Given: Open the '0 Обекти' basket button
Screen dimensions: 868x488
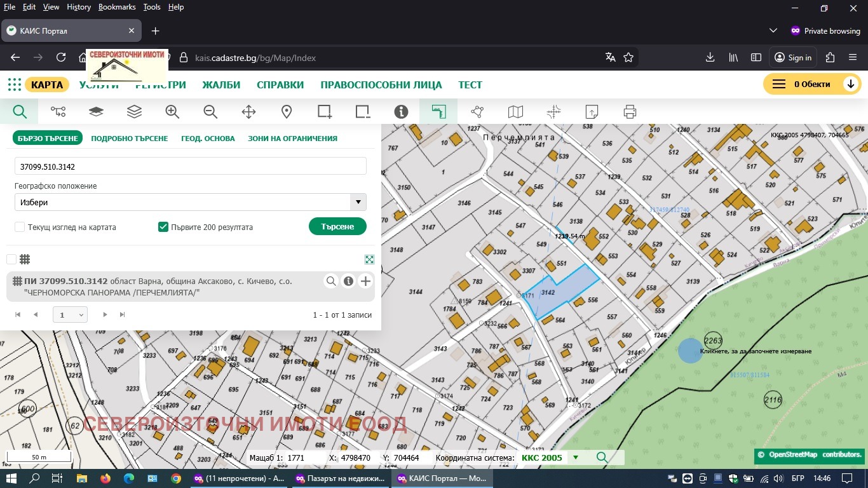Looking at the screenshot, I should click(x=811, y=84).
